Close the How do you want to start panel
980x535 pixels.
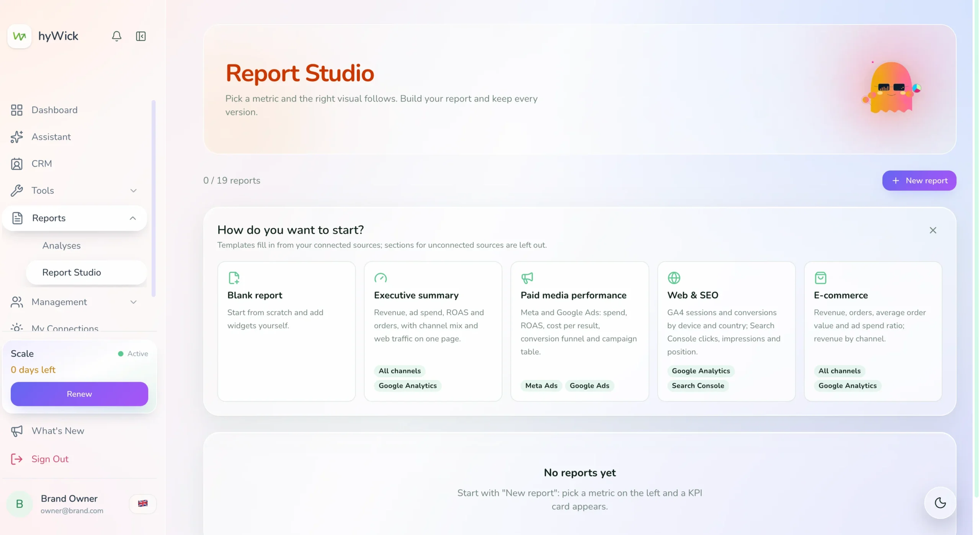[x=933, y=230]
